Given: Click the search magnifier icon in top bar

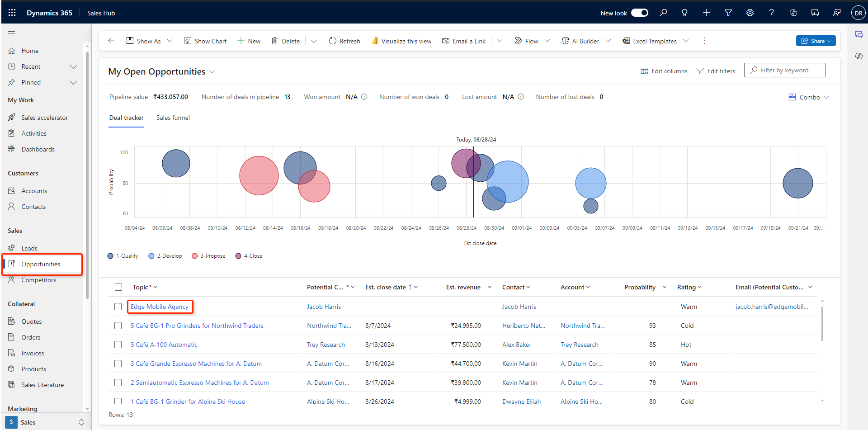Looking at the screenshot, I should 663,13.
